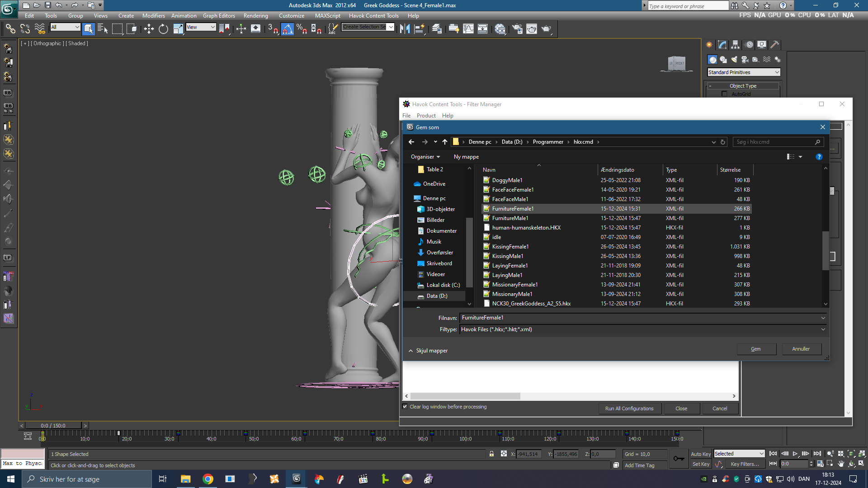868x488 pixels.
Task: Toggle Window/Crossing selection mode
Action: pyautogui.click(x=132, y=29)
